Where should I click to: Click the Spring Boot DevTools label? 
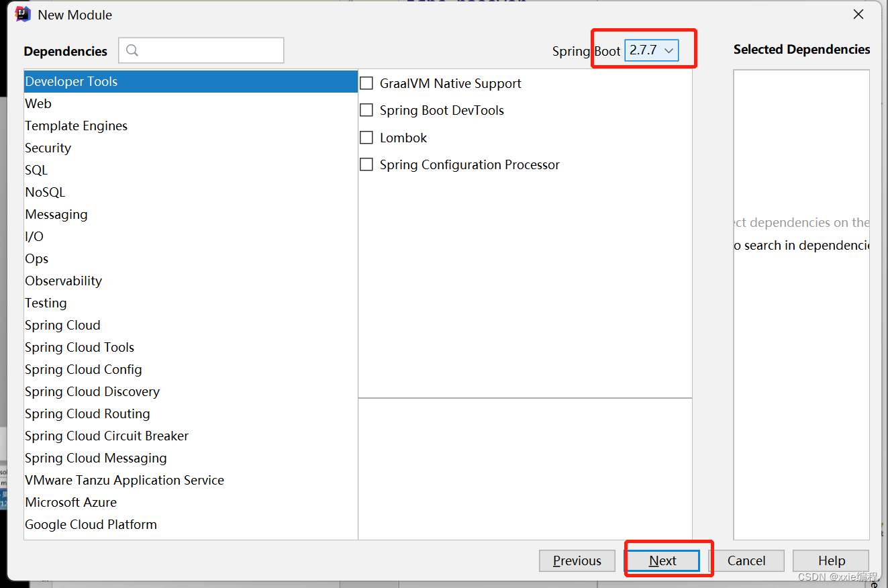point(442,110)
